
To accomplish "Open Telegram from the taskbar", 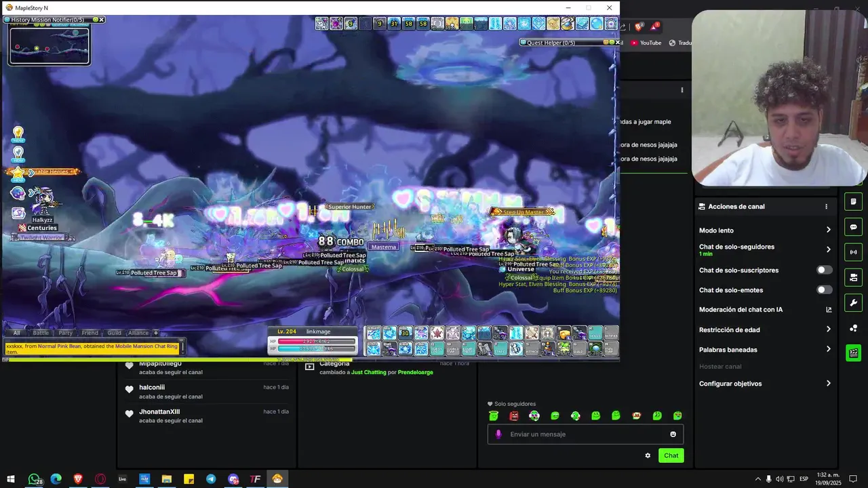I will point(211,479).
